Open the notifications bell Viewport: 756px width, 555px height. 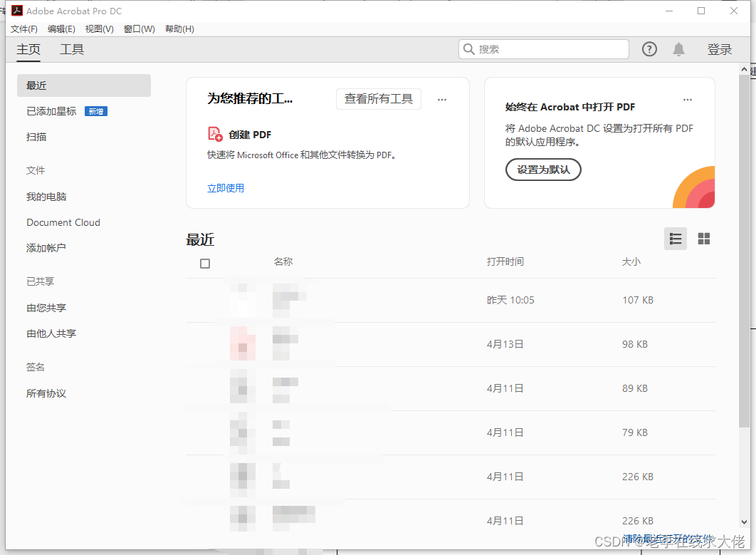(x=678, y=49)
